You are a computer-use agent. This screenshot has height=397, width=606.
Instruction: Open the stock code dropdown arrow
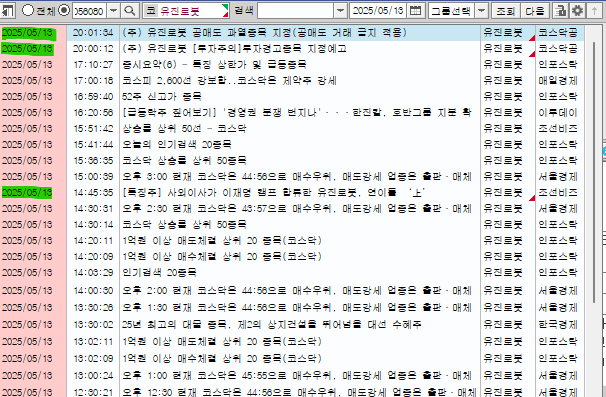pyautogui.click(x=113, y=11)
